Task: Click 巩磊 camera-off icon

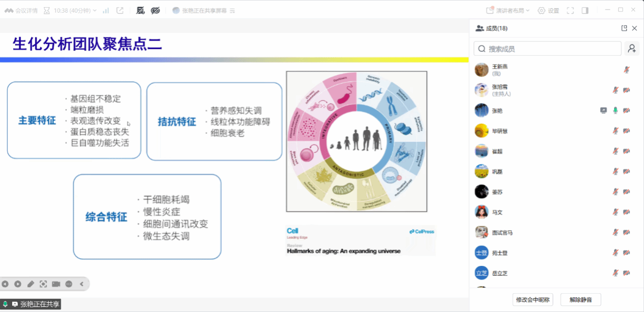Action: [627, 171]
